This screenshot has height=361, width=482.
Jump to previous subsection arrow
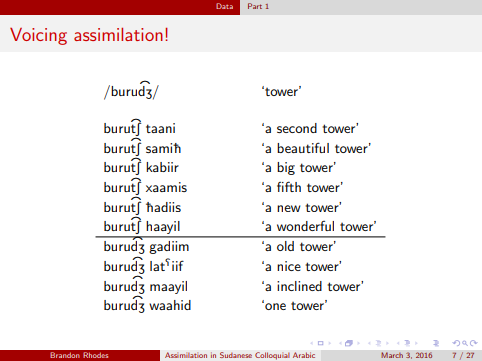(x=369, y=343)
